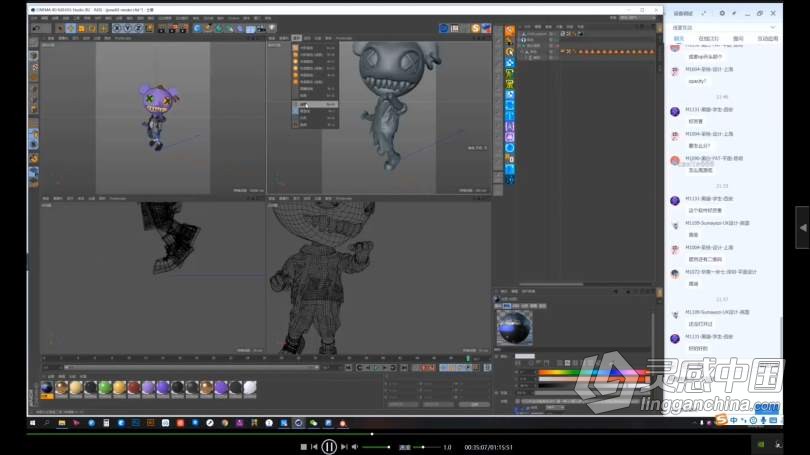This screenshot has height=455, width=810.
Task: Open WeChat green icon on the taskbar
Action: point(313,423)
